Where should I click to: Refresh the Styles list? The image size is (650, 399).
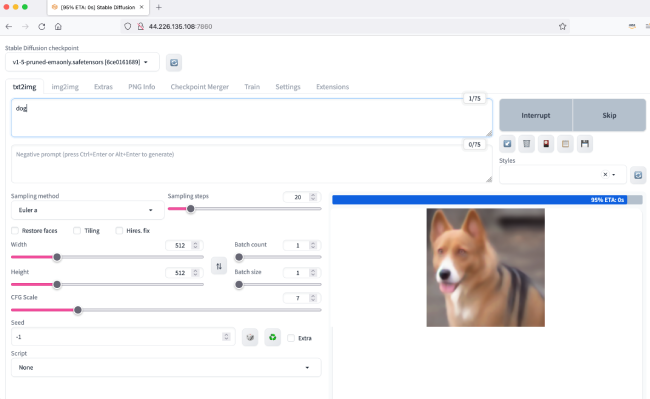point(638,175)
